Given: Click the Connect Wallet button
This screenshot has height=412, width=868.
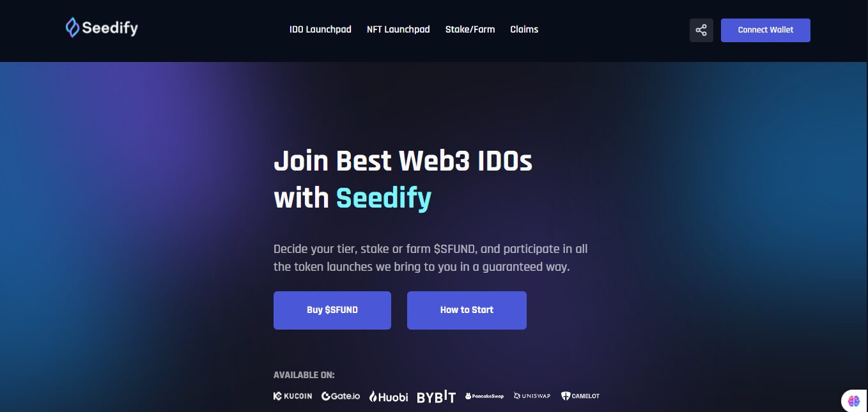Looking at the screenshot, I should (x=766, y=30).
